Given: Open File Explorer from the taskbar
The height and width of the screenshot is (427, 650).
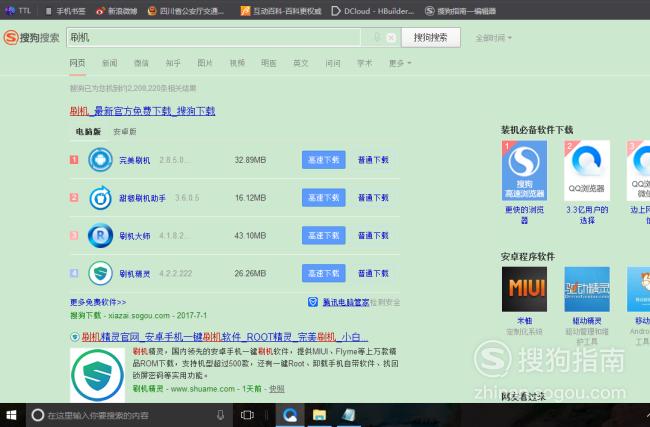Looking at the screenshot, I should coord(319,415).
